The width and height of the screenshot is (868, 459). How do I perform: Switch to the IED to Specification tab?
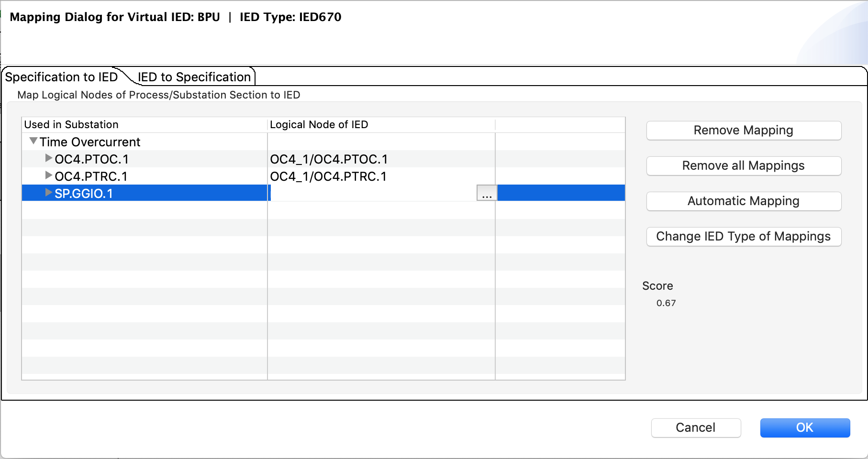[x=194, y=77]
